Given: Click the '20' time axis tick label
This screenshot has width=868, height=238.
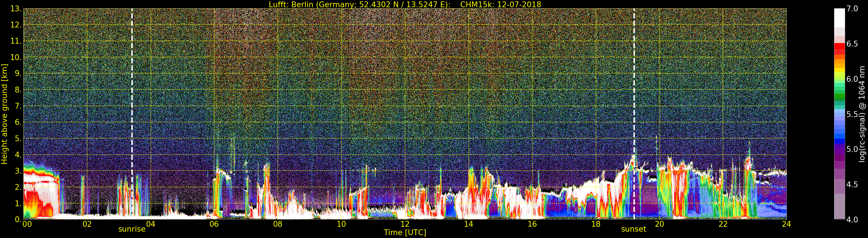Looking at the screenshot, I should tap(659, 224).
